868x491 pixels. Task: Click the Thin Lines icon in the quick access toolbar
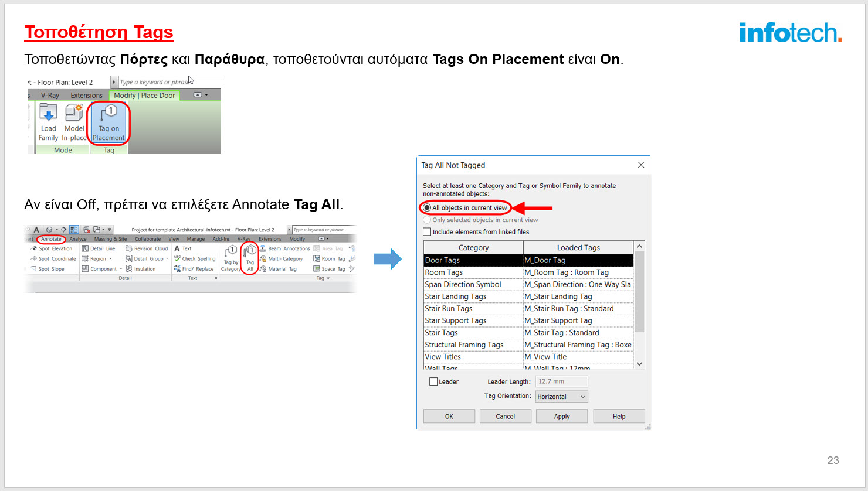pos(74,230)
